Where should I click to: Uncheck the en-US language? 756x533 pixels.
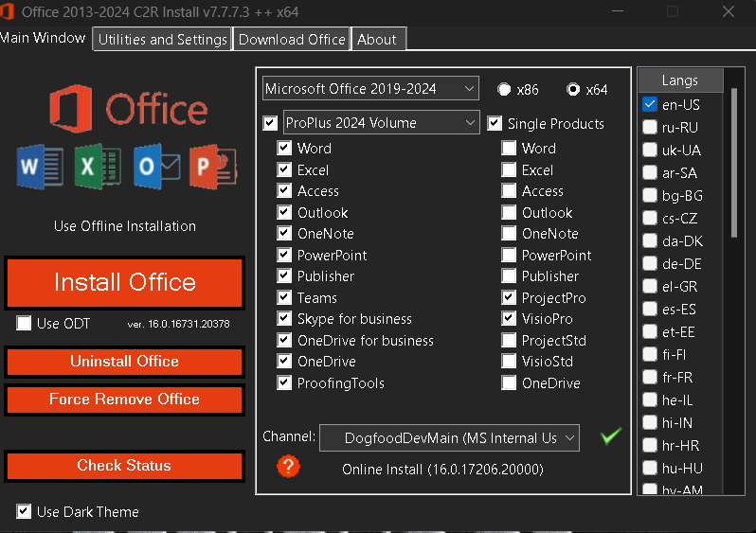[650, 104]
